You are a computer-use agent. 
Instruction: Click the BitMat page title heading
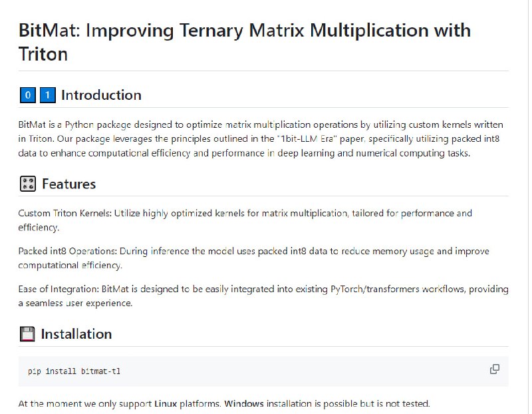[x=244, y=41]
